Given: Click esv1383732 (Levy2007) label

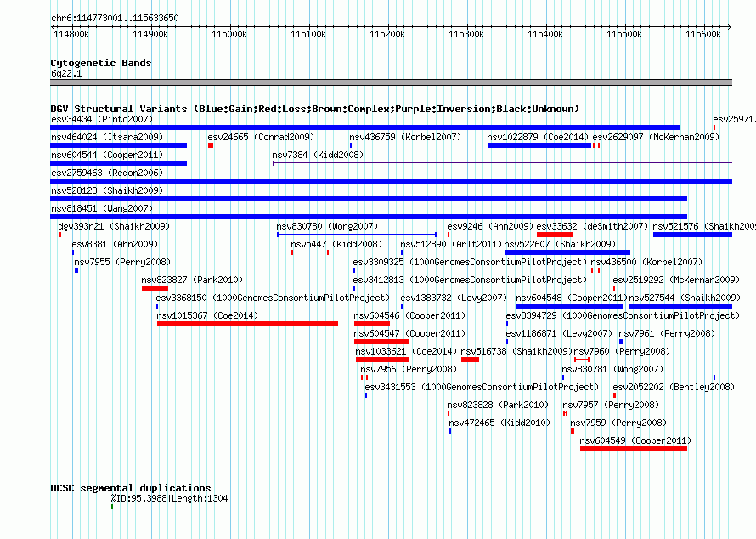Looking at the screenshot, I should pos(454,298).
